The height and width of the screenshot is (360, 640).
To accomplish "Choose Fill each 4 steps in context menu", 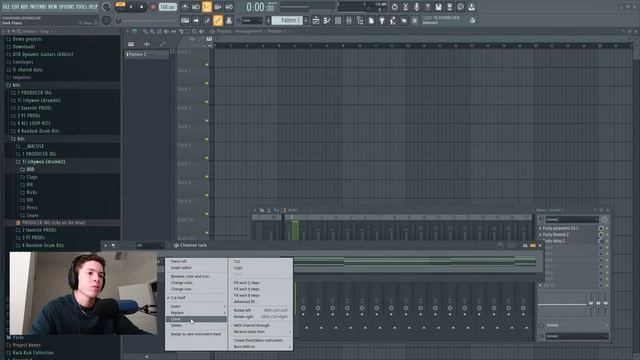I will (x=260, y=289).
